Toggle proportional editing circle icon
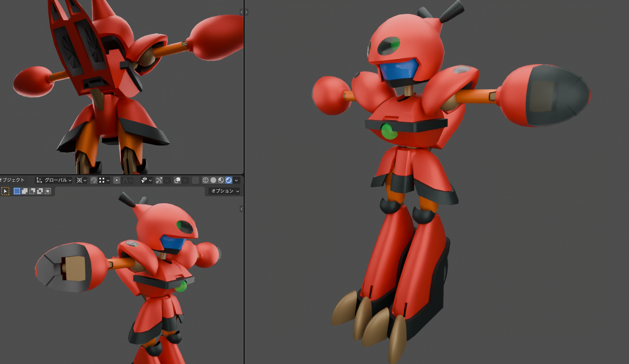 tap(117, 180)
